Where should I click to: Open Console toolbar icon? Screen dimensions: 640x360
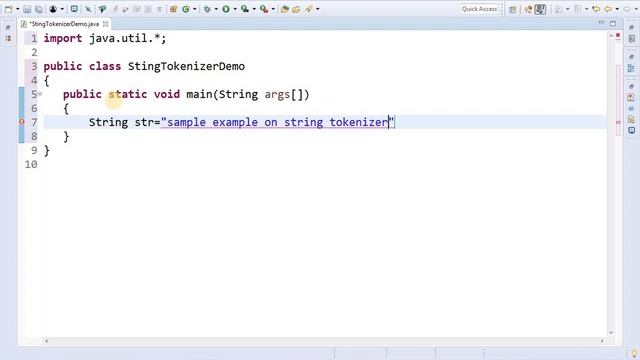(74, 9)
